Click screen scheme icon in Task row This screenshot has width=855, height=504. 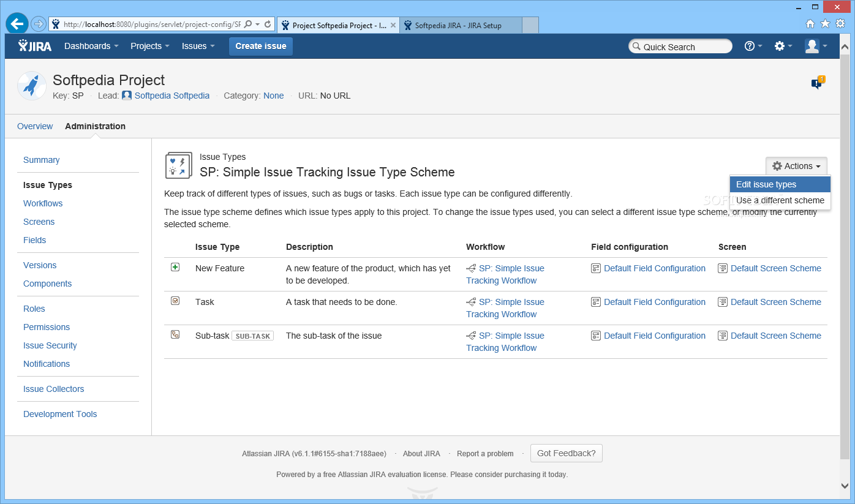723,302
